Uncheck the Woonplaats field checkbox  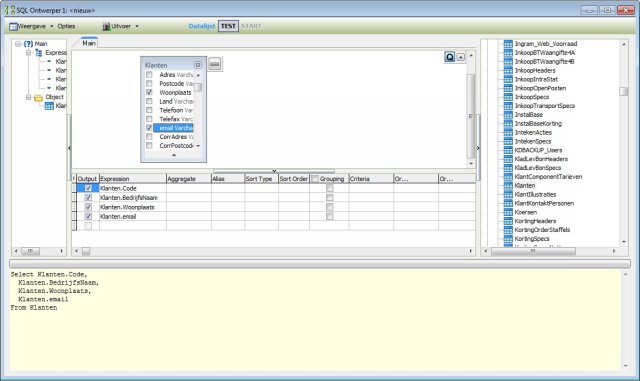(x=149, y=92)
